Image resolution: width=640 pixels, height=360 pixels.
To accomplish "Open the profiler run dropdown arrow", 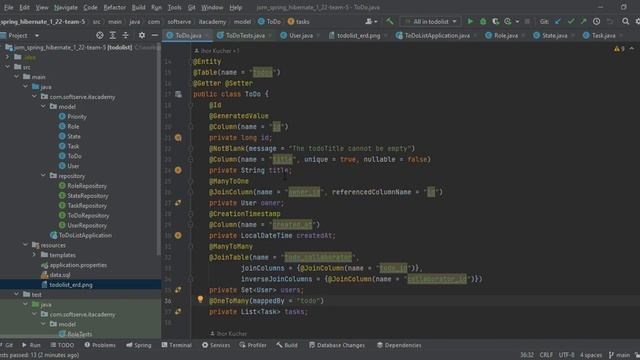I will pos(518,22).
